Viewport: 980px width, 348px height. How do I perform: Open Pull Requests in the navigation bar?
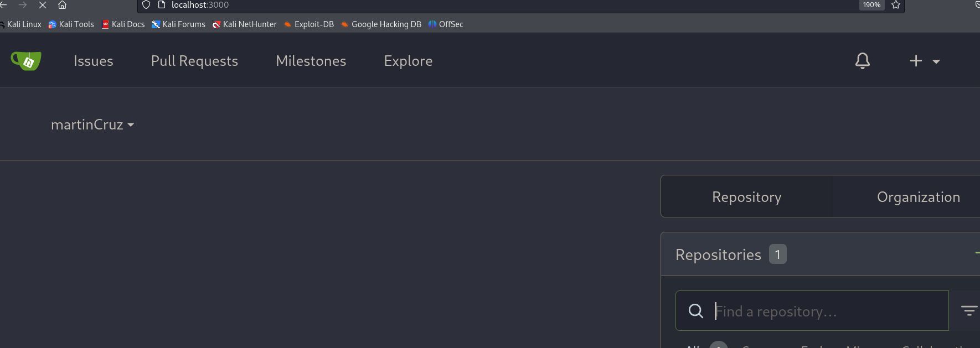194,61
